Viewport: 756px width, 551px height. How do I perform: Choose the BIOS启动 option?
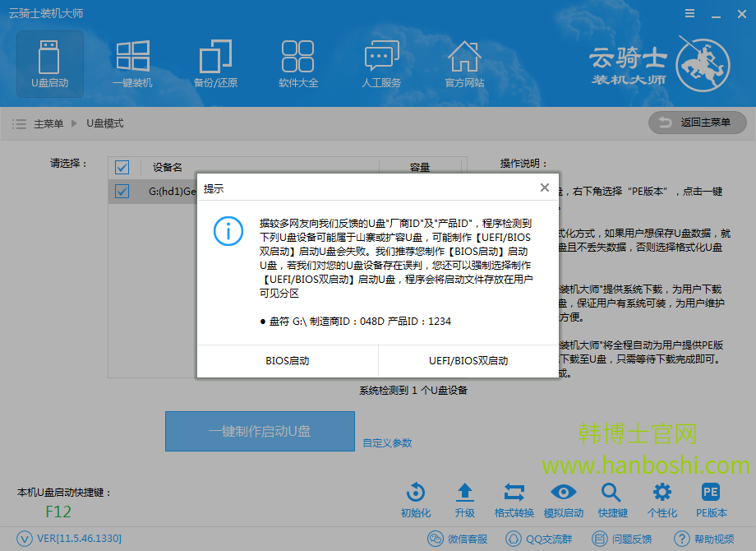(287, 360)
